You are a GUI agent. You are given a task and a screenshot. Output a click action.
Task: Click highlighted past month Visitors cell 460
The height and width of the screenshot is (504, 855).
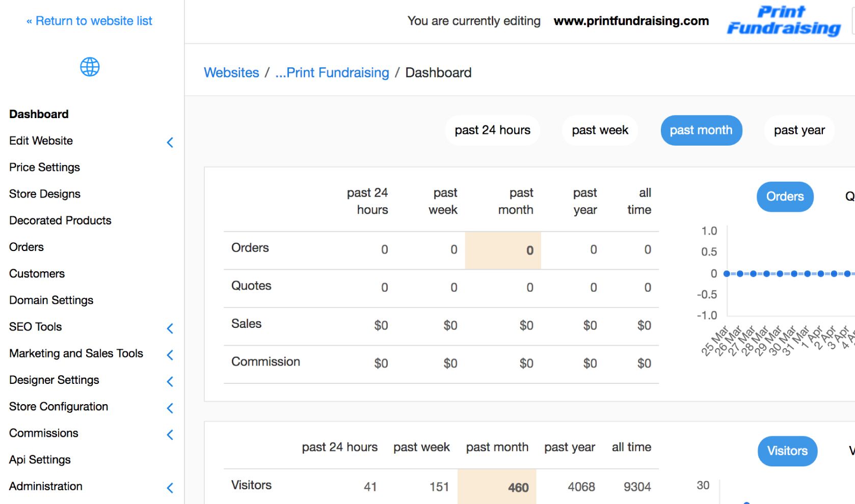pyautogui.click(x=518, y=487)
